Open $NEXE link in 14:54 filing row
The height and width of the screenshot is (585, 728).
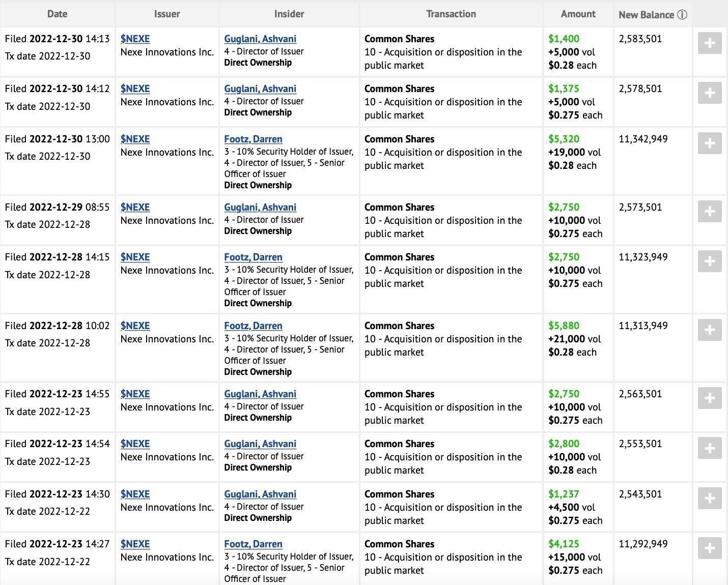point(135,444)
